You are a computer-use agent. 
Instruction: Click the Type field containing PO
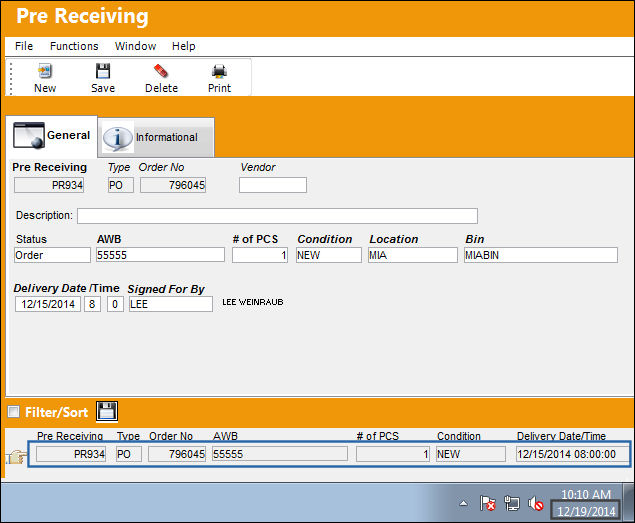point(121,185)
